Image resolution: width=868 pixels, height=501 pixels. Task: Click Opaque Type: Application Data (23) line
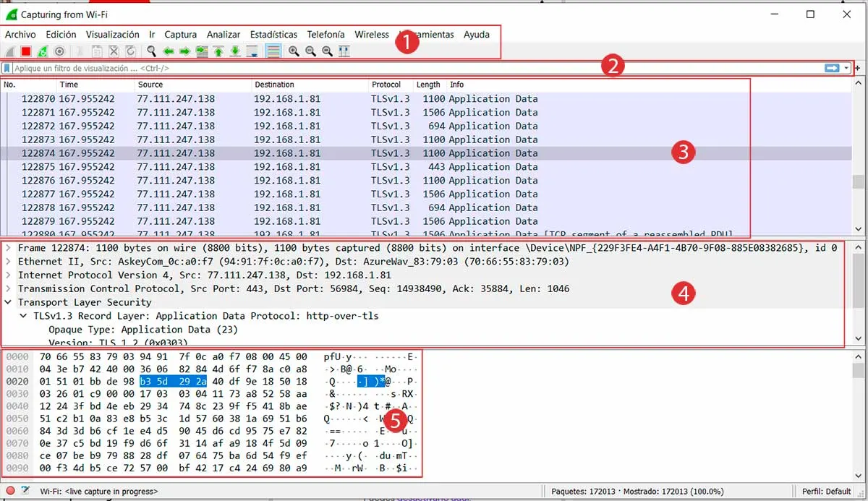click(x=142, y=330)
